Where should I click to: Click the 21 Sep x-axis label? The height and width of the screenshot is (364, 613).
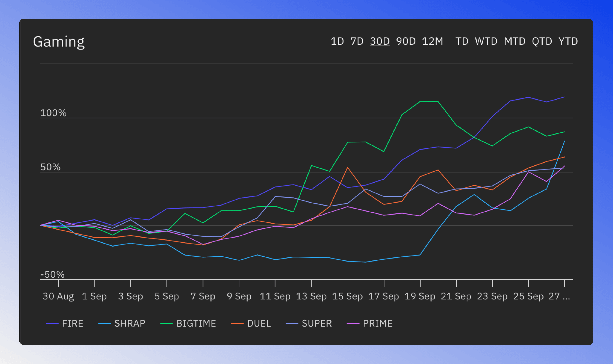[456, 297]
